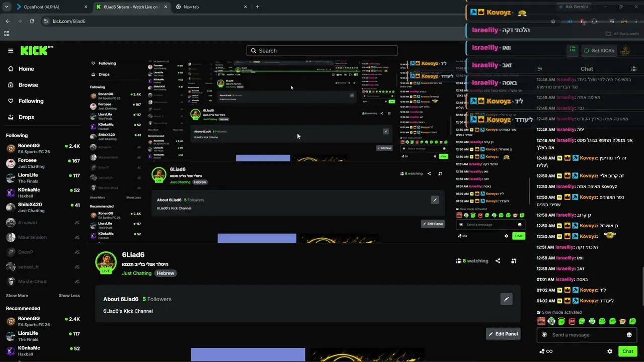Insert the red angry quick emote
The image size is (644, 362).
[572, 321]
